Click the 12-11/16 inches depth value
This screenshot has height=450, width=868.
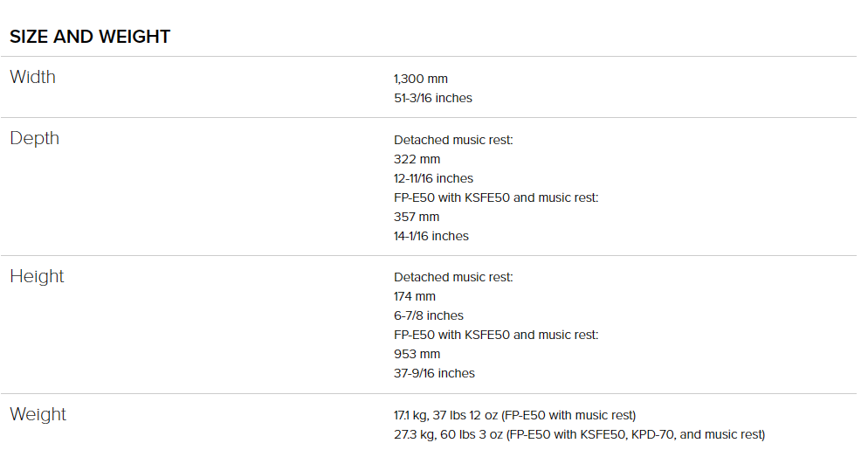[433, 178]
